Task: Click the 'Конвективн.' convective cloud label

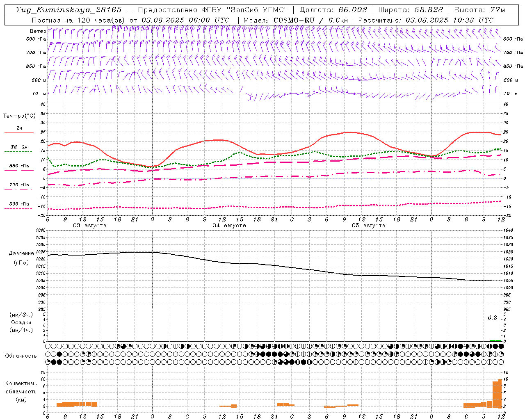Action: (x=21, y=383)
